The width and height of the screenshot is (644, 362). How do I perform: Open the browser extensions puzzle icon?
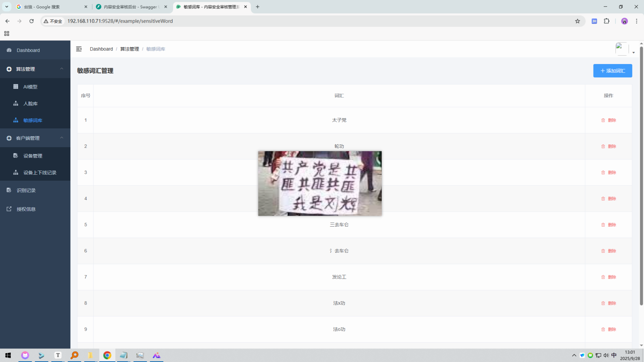click(607, 21)
